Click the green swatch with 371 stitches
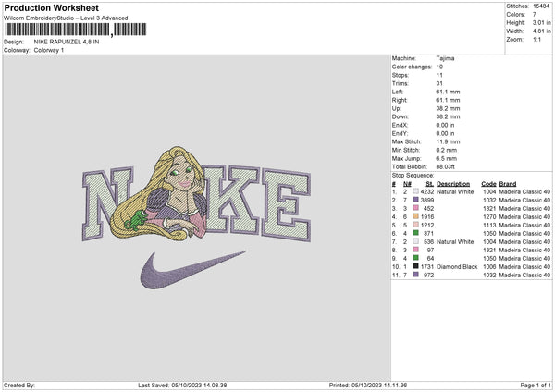The image size is (555, 392). point(416,233)
